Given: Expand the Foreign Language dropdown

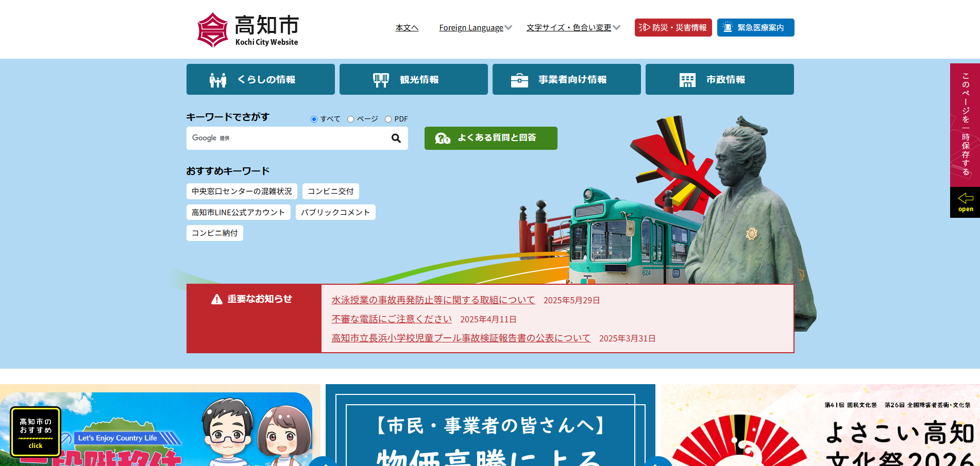Looking at the screenshot, I should tap(476, 28).
